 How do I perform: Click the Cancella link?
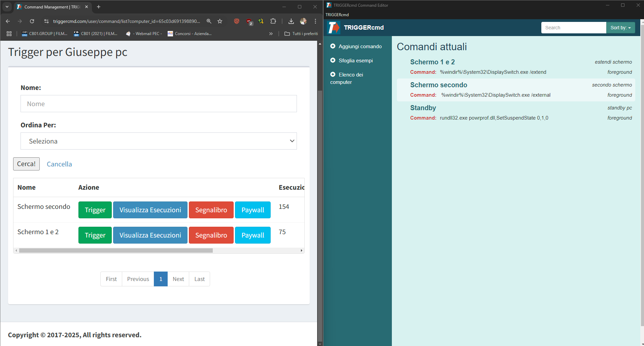tap(59, 164)
